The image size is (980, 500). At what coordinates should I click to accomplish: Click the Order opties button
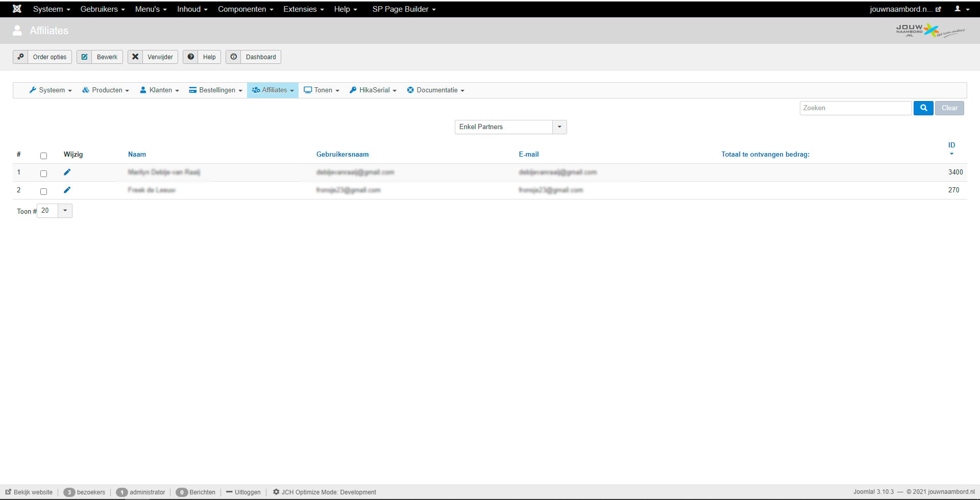[42, 57]
